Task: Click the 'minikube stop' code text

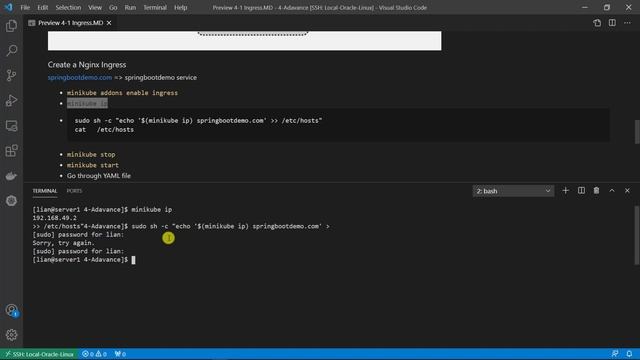Action: (91, 155)
